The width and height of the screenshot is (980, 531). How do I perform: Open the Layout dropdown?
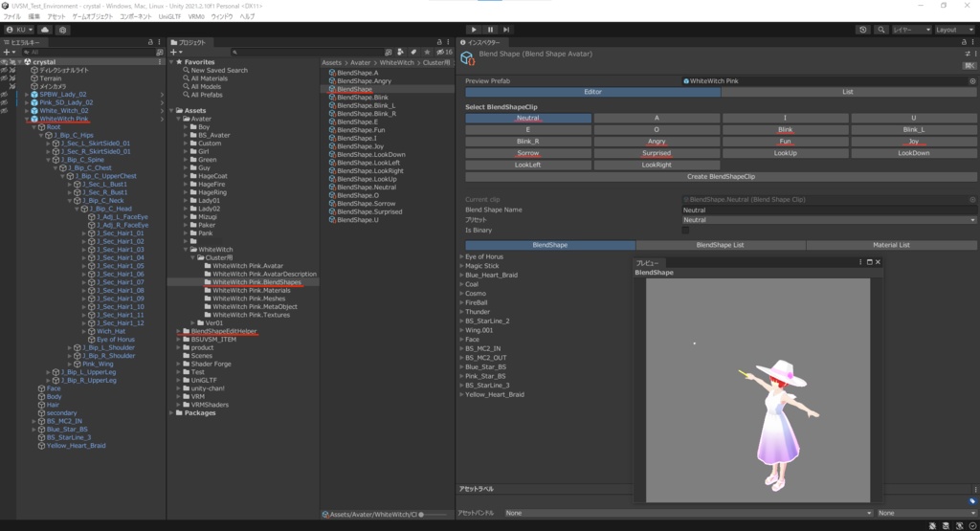954,30
